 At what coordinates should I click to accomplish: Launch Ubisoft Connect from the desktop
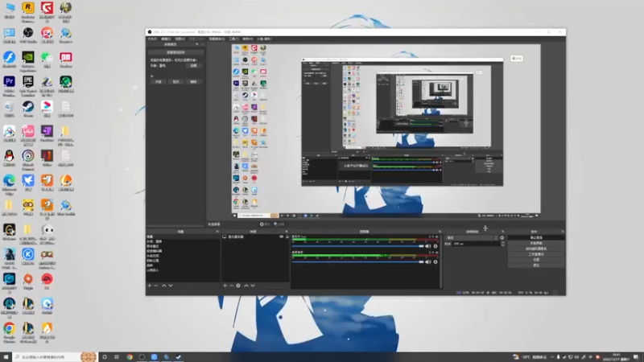28,159
